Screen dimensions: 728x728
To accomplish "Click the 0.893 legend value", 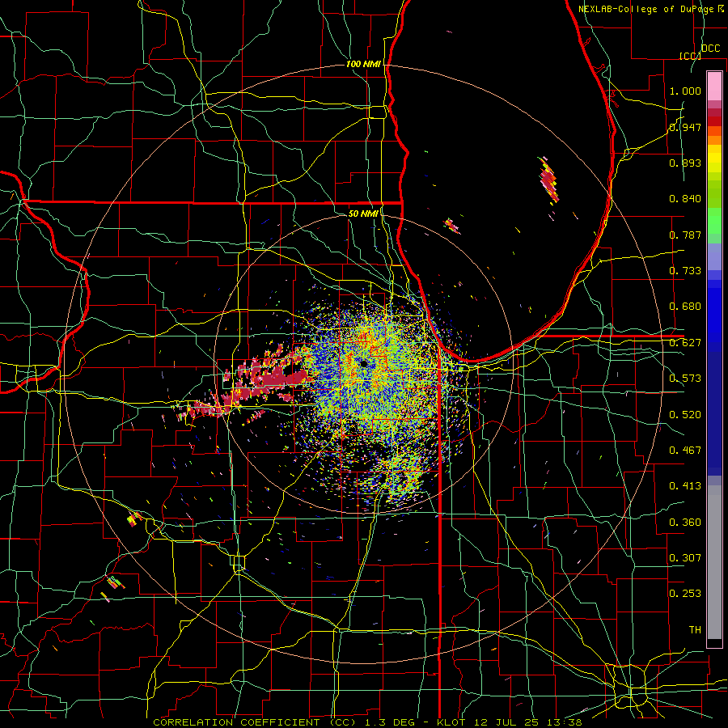I will click(685, 163).
